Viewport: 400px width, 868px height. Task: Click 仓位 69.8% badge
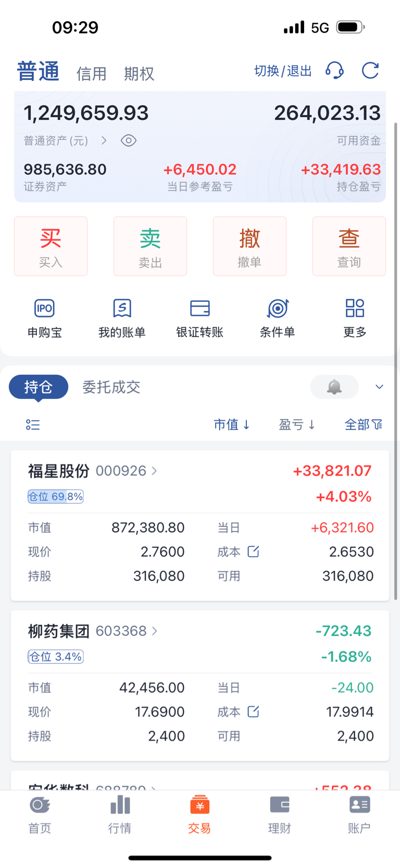coord(56,496)
